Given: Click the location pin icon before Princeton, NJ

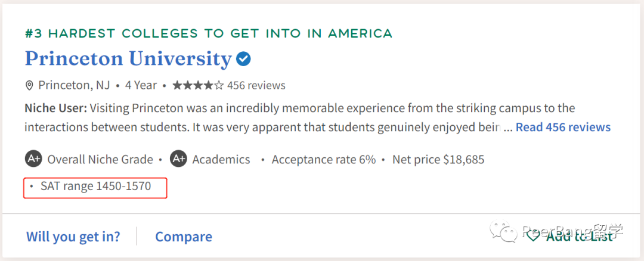Looking at the screenshot, I should coord(29,86).
